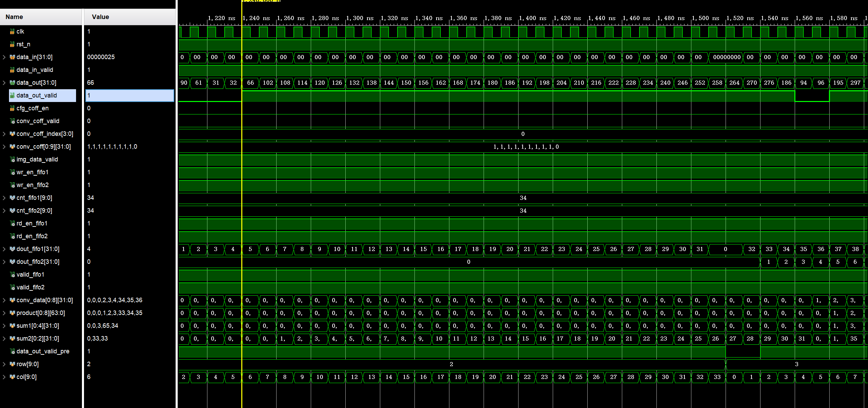Screen dimensions: 868x408
Task: Click the Value column header
Action: tap(100, 17)
